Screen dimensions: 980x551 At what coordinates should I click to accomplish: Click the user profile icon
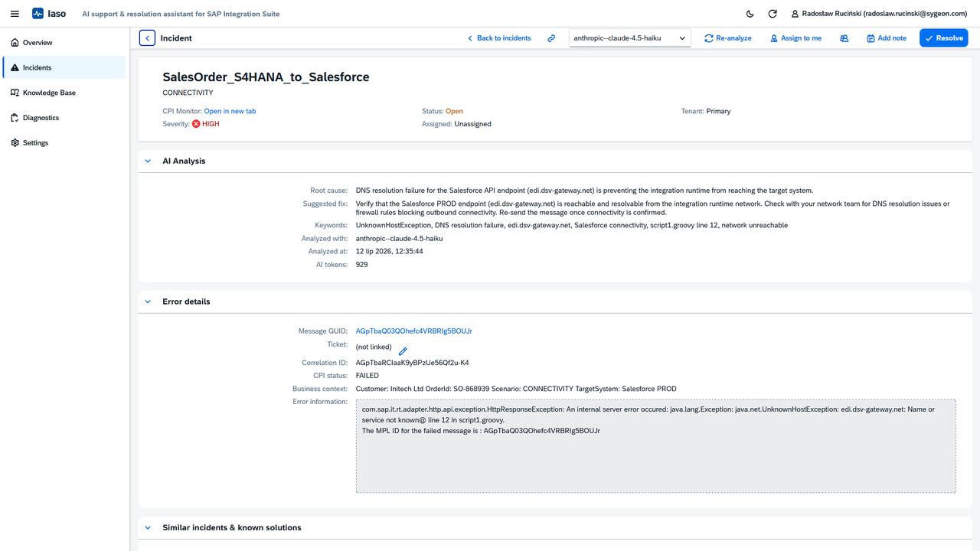[795, 14]
